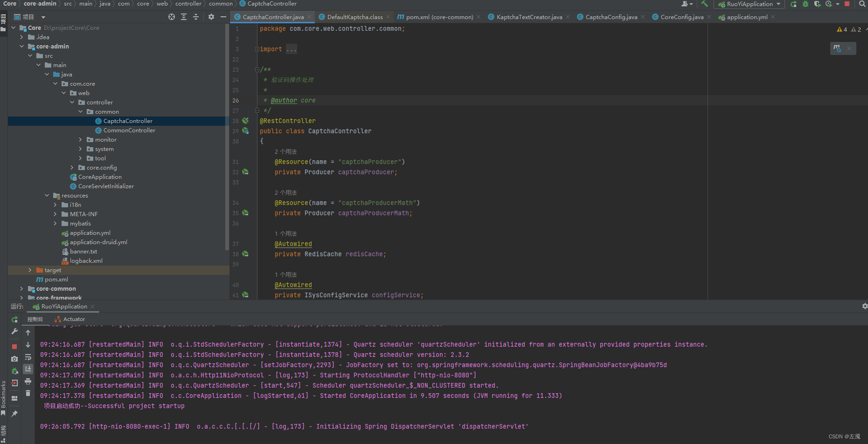Hide the project panel with minus icon
868x444 pixels.
223,17
